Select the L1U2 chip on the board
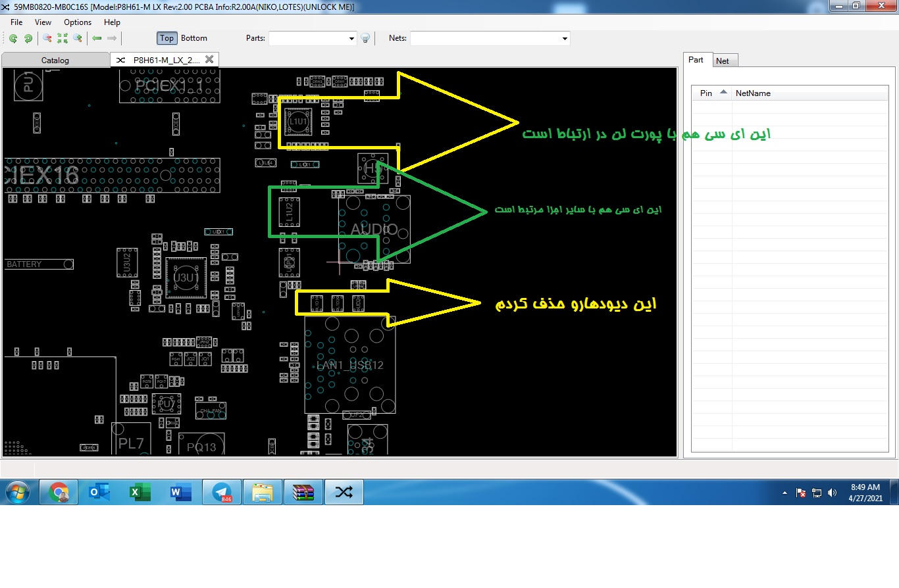 (289, 211)
